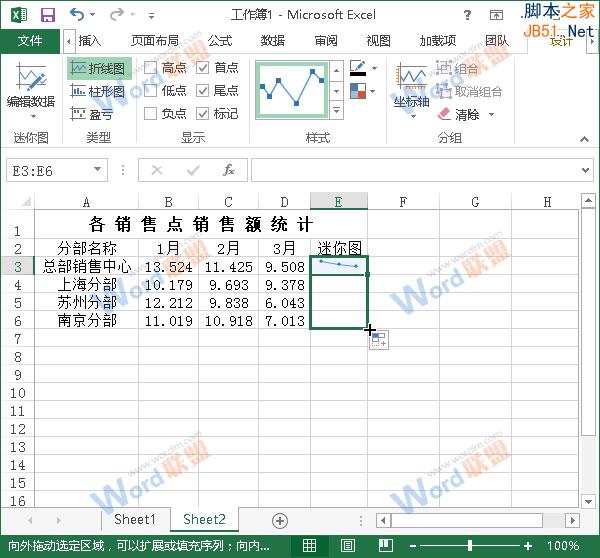The width and height of the screenshot is (600, 558).
Task: Click the Auto Fill Options icon near E6
Action: coord(378,339)
